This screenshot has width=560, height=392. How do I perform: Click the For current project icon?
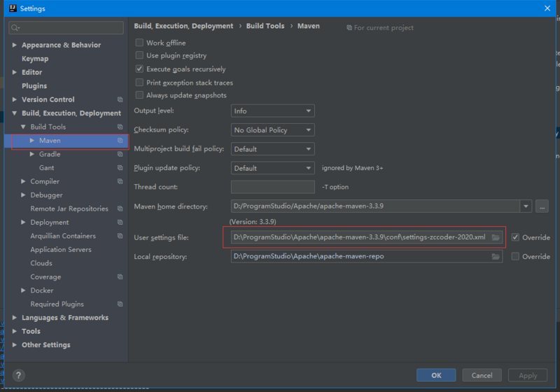click(x=349, y=28)
